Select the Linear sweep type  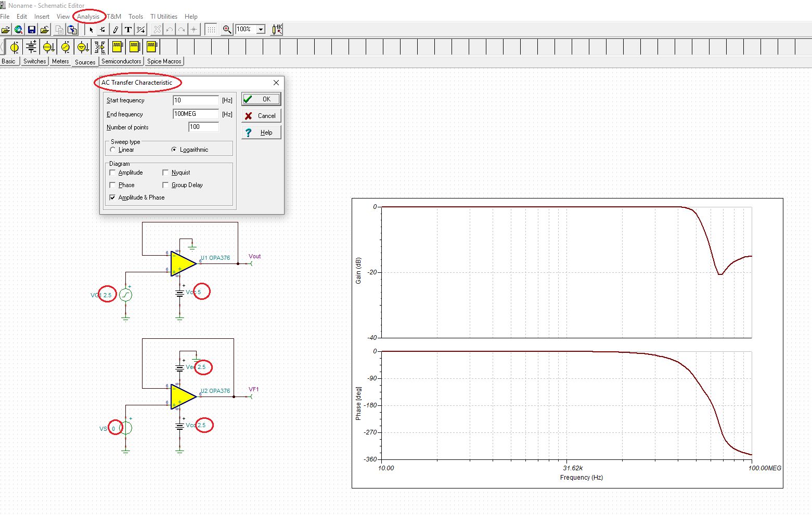tap(113, 150)
